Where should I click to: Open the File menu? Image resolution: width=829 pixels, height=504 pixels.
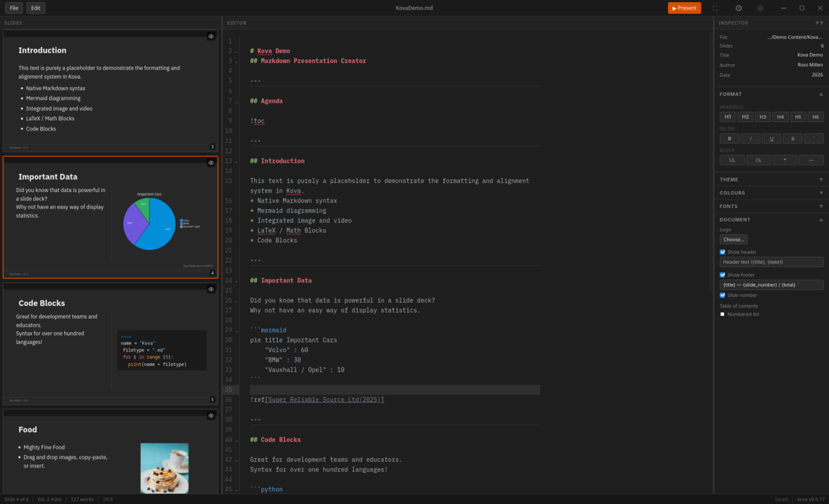14,8
